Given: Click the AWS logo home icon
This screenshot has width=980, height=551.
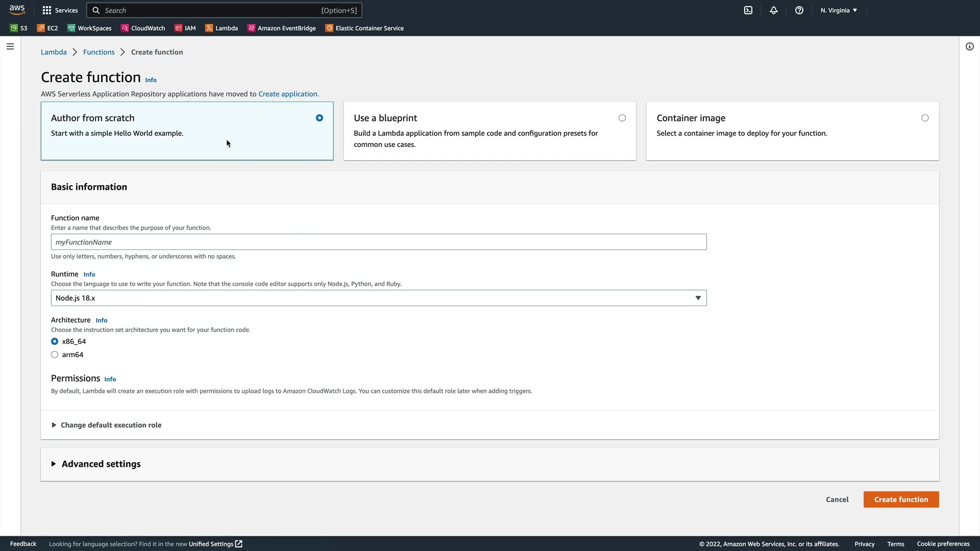Looking at the screenshot, I should point(17,10).
